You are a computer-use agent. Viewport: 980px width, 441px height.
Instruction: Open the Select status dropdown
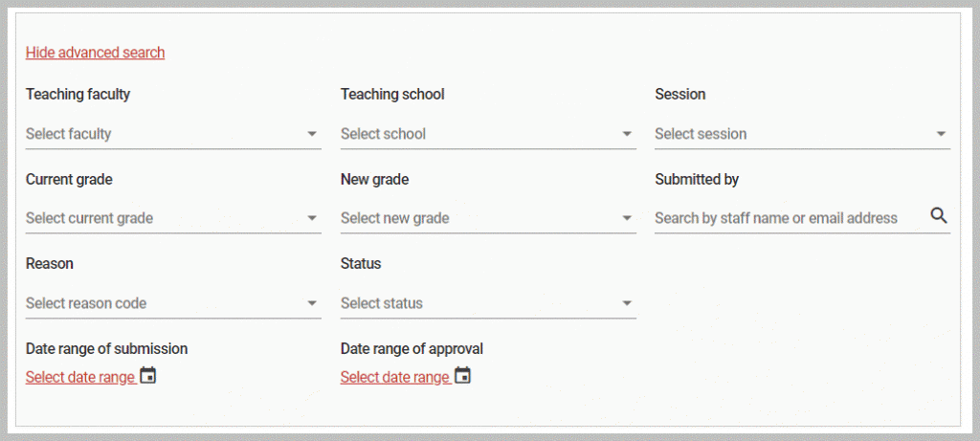pyautogui.click(x=488, y=303)
